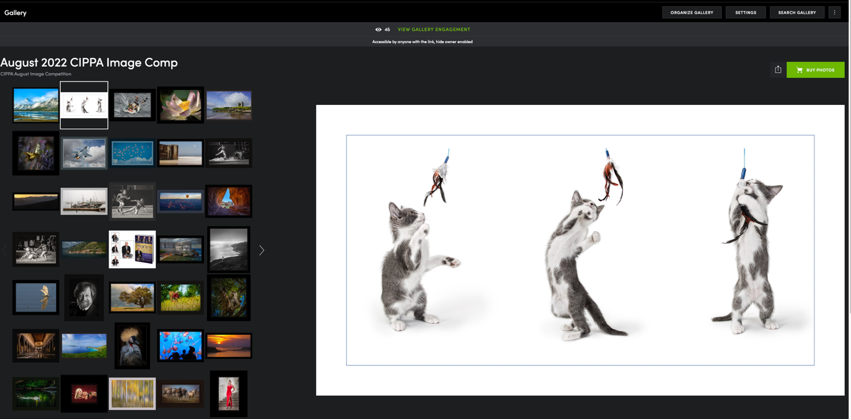This screenshot has height=420, width=851.
Task: Select the magazine cover collage thumbnail
Action: [x=132, y=249]
